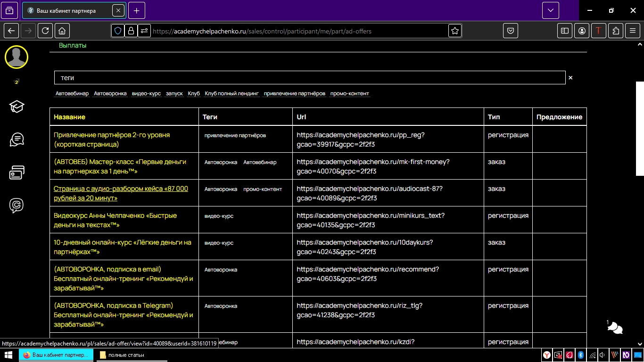Viewport: 644px width, 362px height.
Task: Filter by the «промо-контент» tag under search
Action: [x=350, y=93]
